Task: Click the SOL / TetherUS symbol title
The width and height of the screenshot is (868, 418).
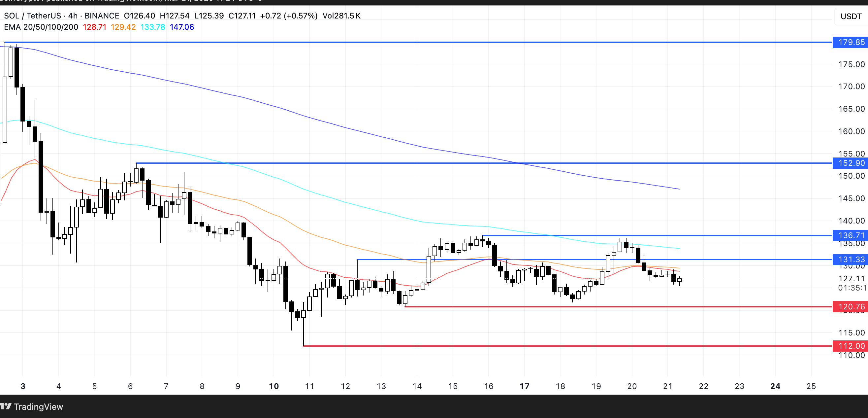Action: coord(32,16)
